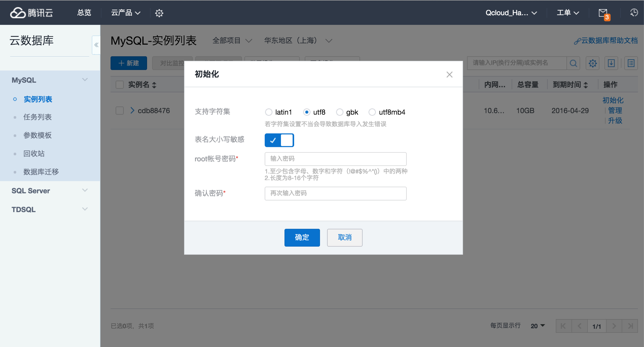Open column settings gear beside search
This screenshot has height=347, width=644.
tap(593, 63)
